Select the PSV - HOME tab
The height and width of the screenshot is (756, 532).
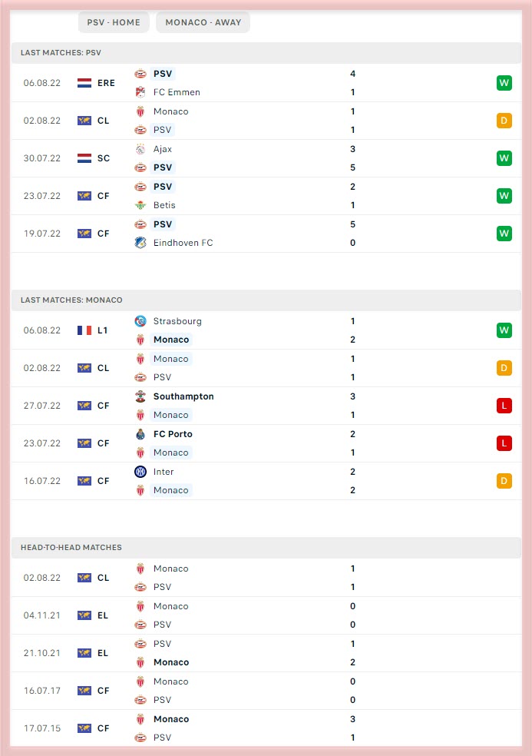pos(114,22)
